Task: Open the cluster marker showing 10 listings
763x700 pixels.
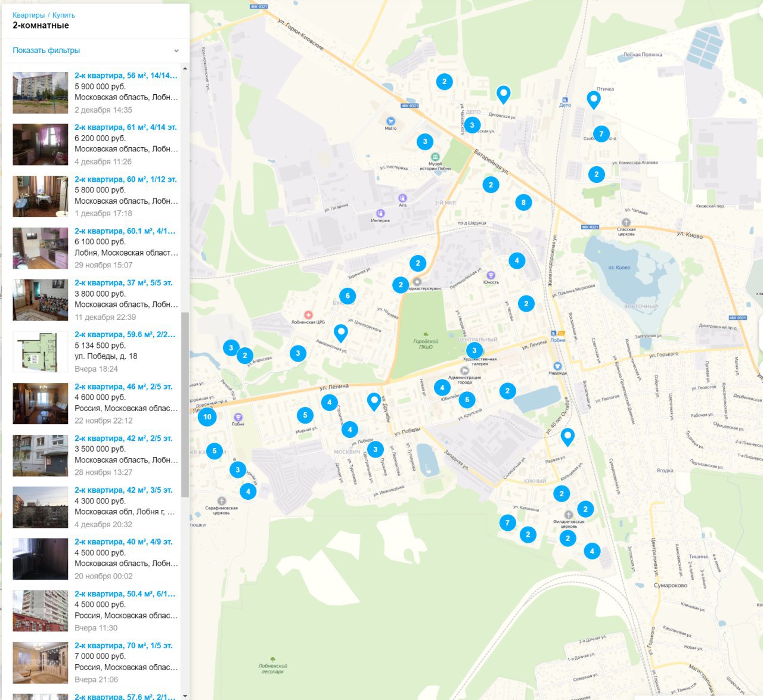Action: click(207, 416)
